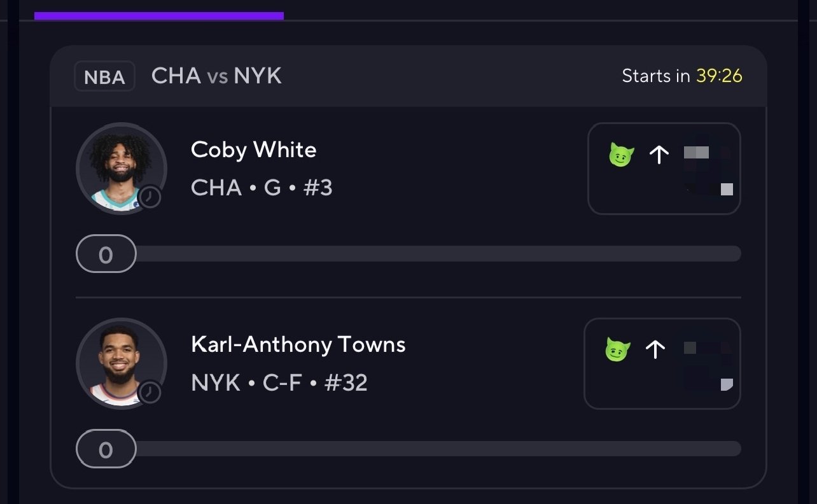Click Karl-Anthony Towns' stat progress track
The height and width of the screenshot is (504, 817).
(x=438, y=449)
